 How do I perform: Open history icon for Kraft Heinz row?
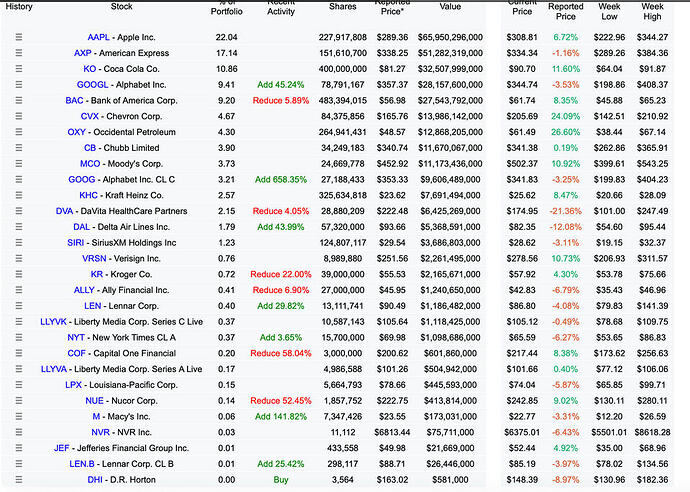pos(18,195)
